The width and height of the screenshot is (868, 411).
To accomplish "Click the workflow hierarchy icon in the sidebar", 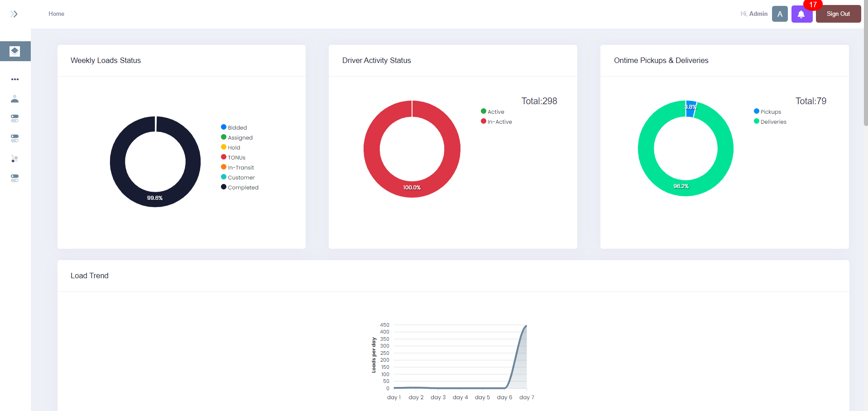I will [15, 159].
